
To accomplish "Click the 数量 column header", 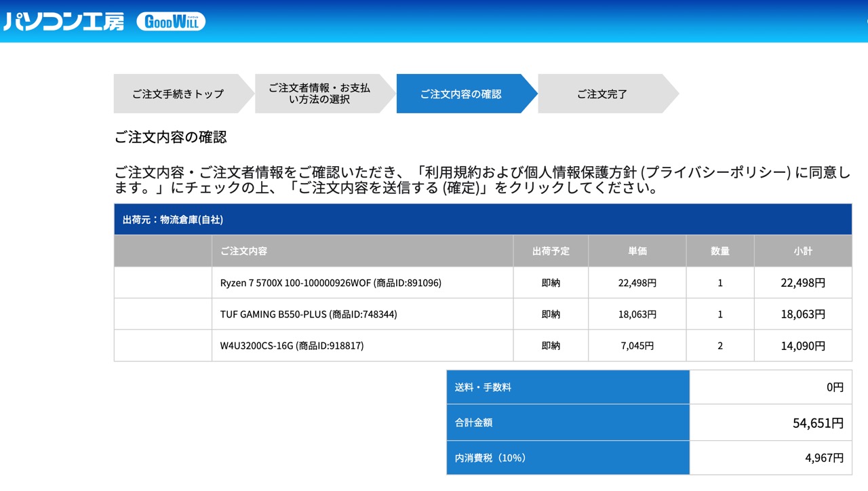I will (x=720, y=251).
